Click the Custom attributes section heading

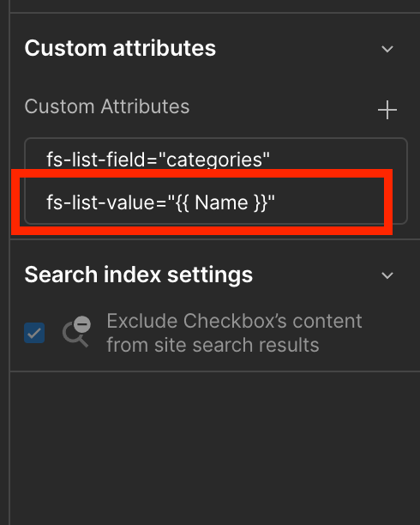coord(120,48)
